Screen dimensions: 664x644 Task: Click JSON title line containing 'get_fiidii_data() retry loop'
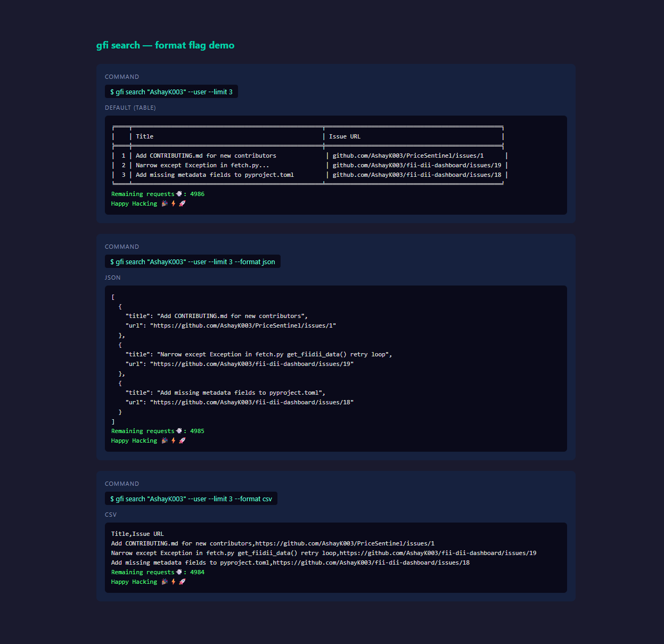[259, 354]
